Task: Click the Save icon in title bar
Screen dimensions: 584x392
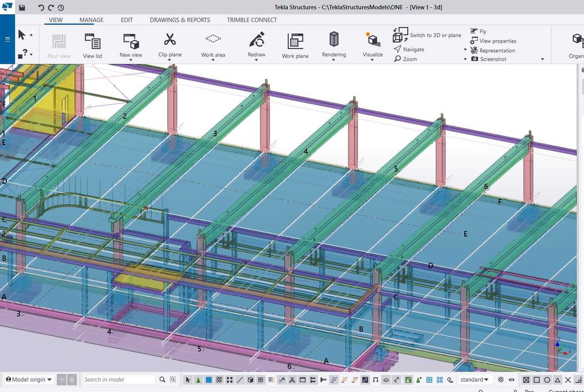Action: tap(22, 8)
